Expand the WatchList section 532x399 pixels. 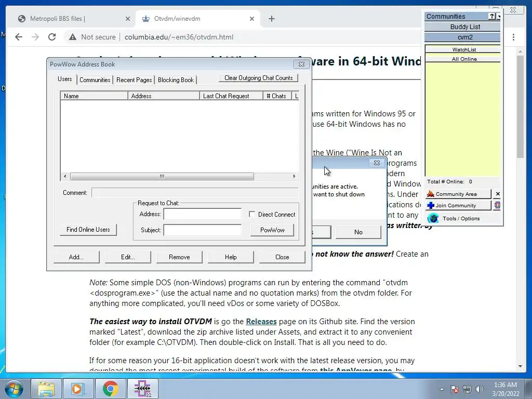point(463,49)
